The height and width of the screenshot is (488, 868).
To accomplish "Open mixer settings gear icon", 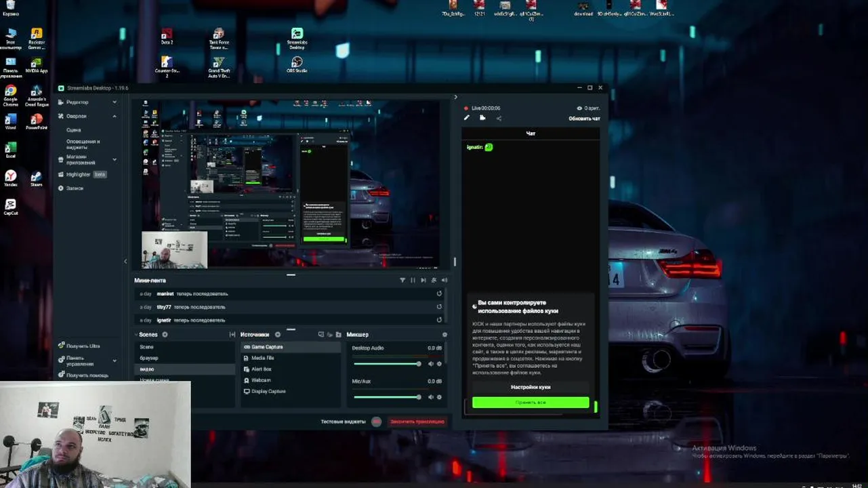I will coord(445,335).
